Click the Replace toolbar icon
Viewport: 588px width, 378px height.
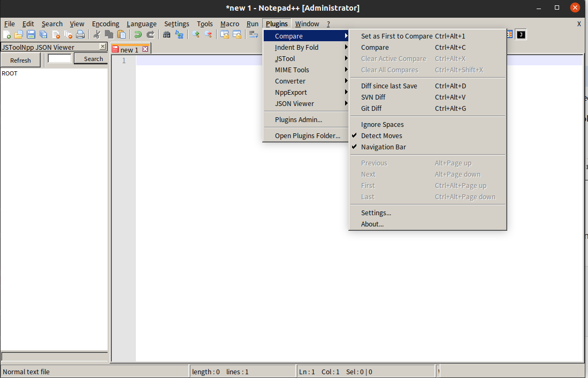[179, 35]
